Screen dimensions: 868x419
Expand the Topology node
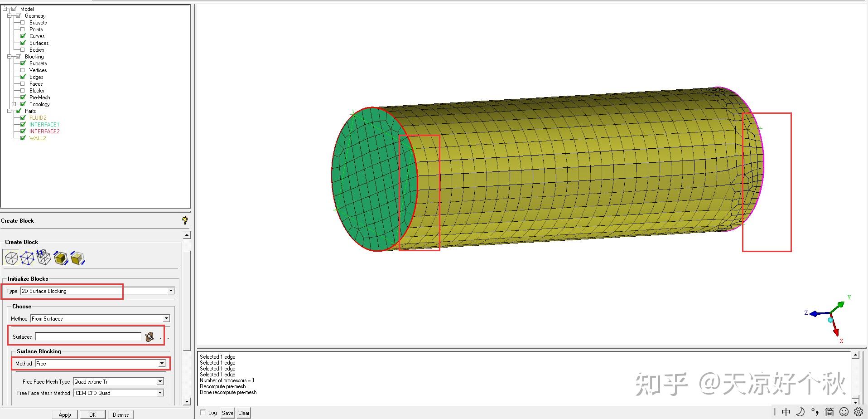(x=14, y=104)
